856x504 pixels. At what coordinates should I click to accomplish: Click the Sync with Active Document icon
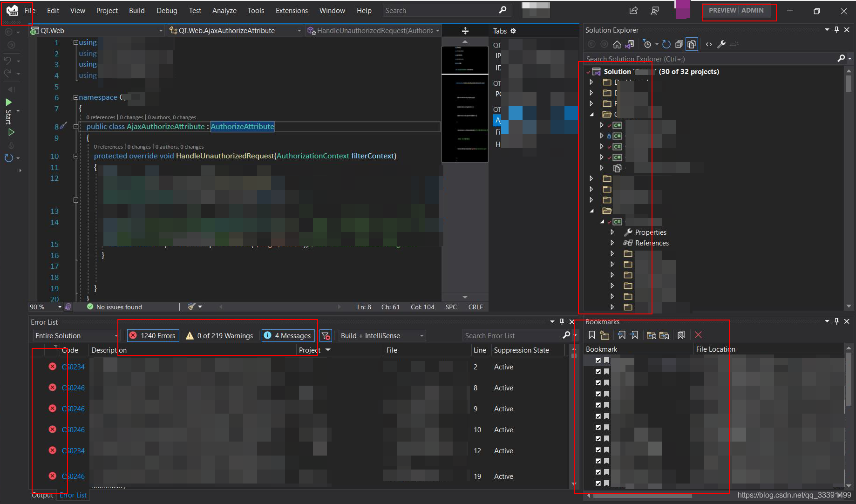point(666,44)
